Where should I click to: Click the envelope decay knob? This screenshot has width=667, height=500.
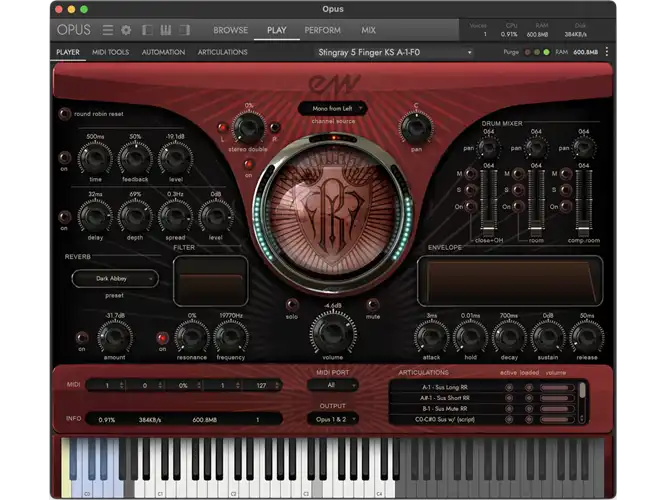click(x=509, y=337)
